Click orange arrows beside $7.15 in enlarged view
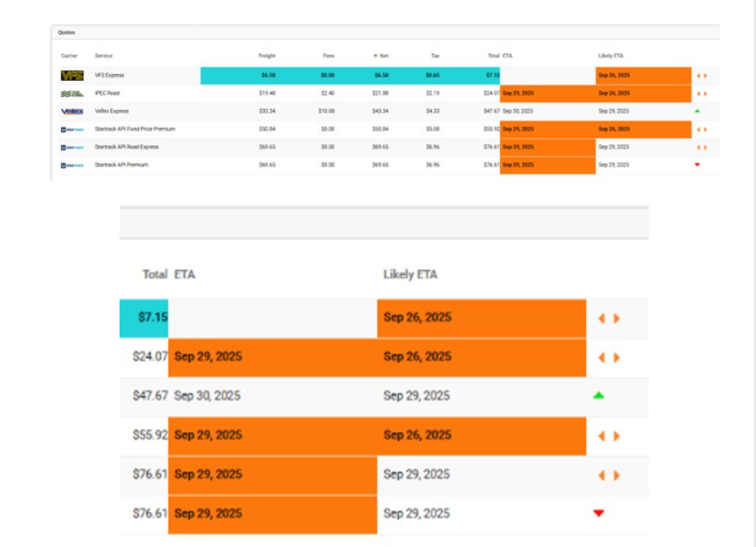The image size is (756, 547). click(608, 318)
